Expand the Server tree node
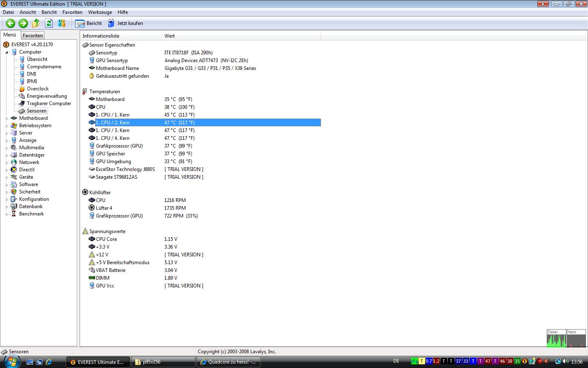The height and width of the screenshot is (368, 588). [7, 133]
